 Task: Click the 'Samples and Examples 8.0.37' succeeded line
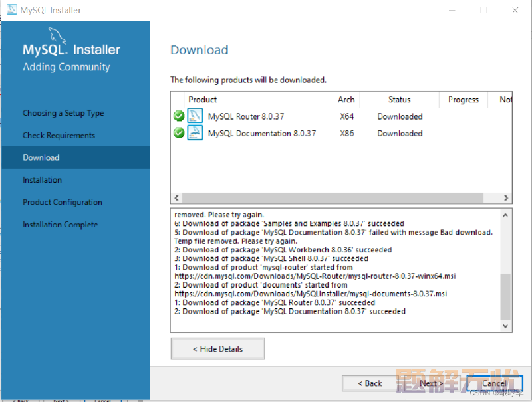[x=289, y=223]
